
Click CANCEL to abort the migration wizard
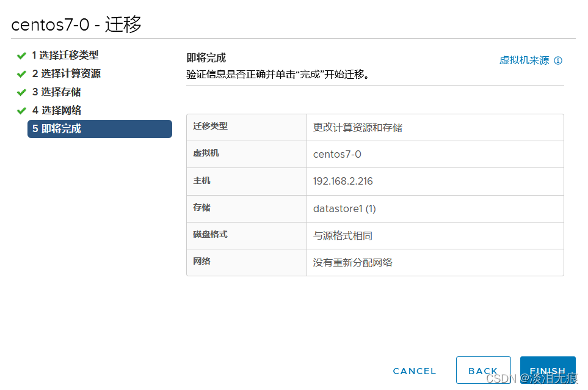tap(414, 370)
